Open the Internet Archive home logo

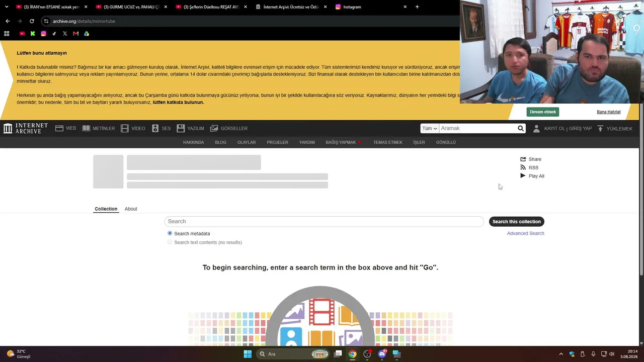[25, 128]
